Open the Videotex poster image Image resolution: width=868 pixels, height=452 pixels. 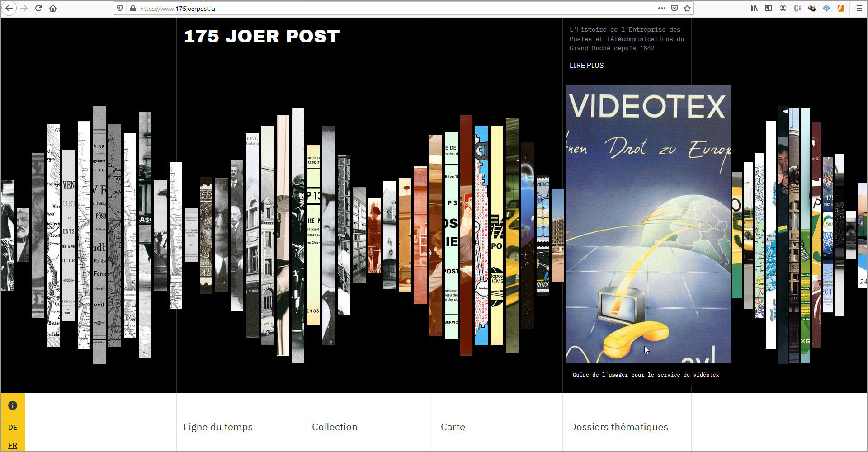[x=648, y=224]
